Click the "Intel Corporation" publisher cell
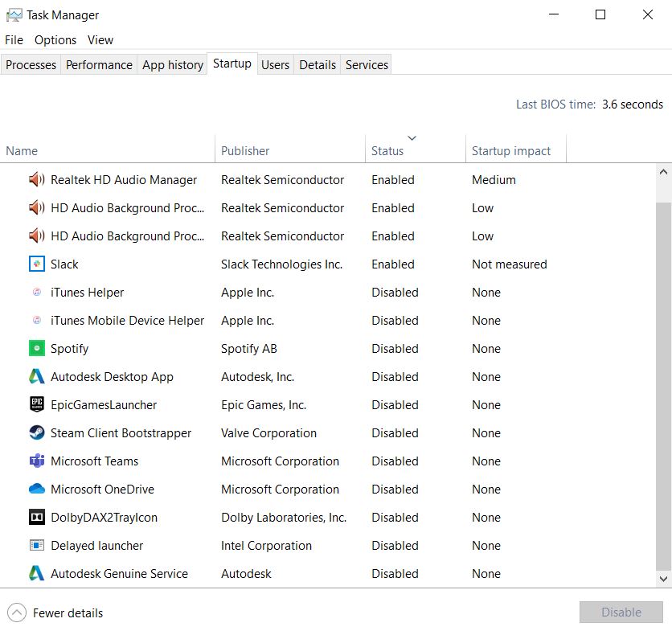This screenshot has width=672, height=635. pyautogui.click(x=266, y=546)
